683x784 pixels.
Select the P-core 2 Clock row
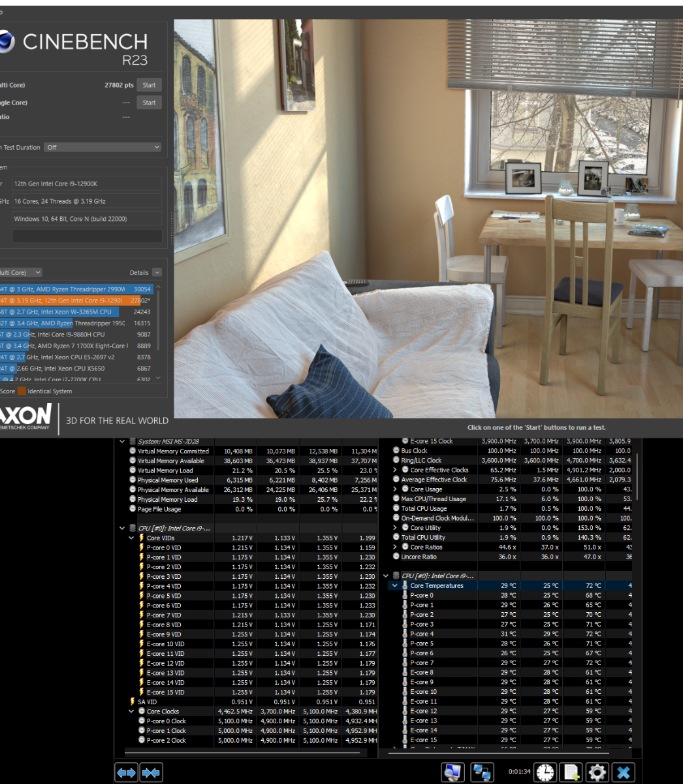247,741
